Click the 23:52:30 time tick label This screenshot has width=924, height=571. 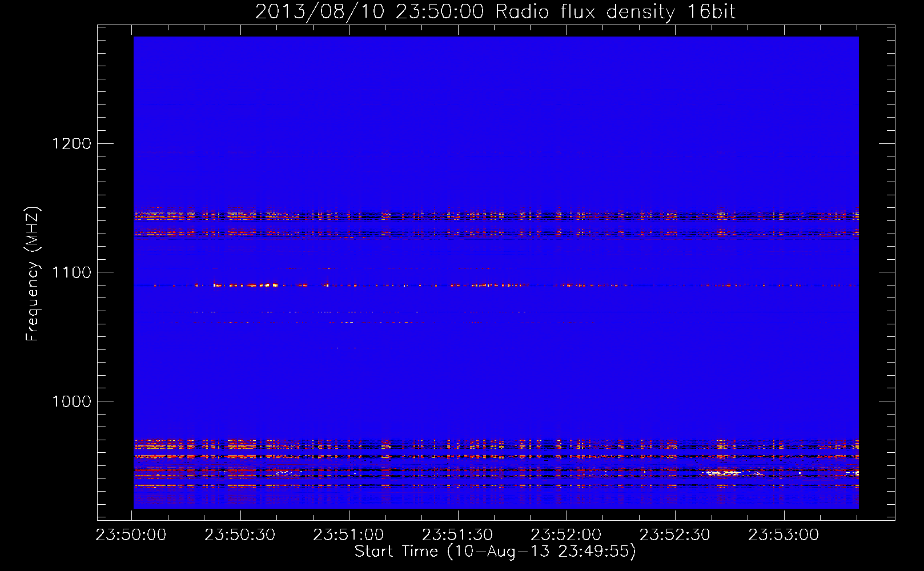(675, 535)
